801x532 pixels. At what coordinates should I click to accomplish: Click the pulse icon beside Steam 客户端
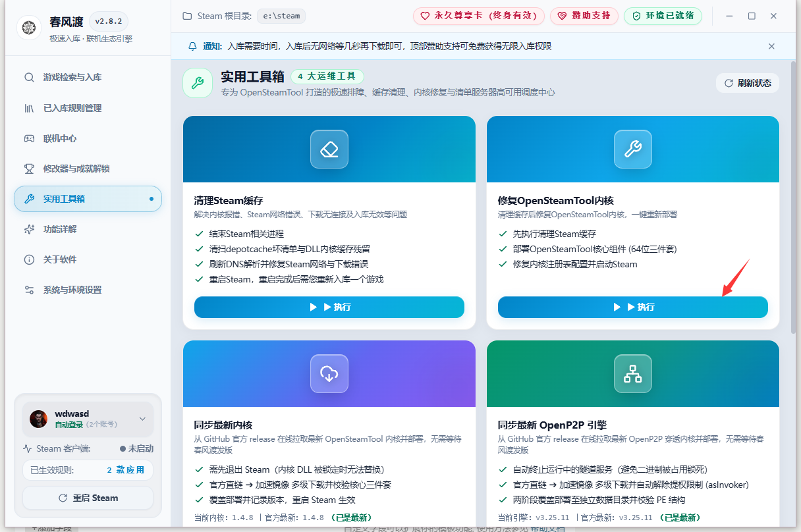point(27,448)
